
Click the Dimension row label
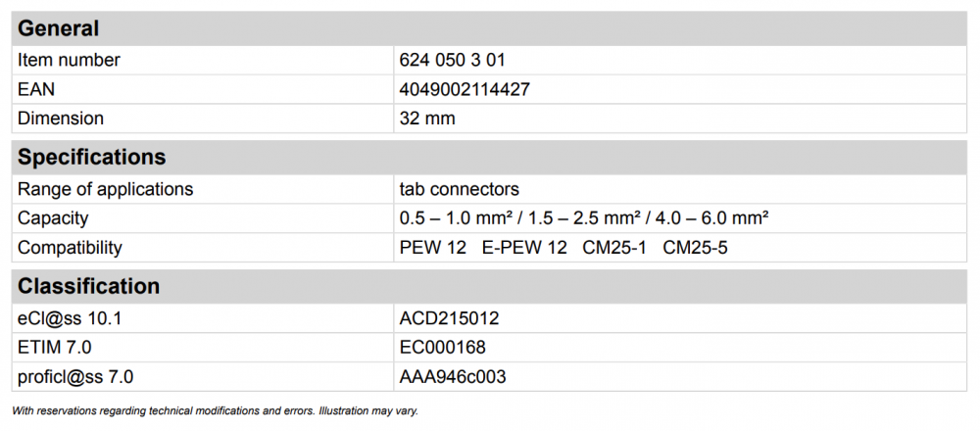(x=61, y=119)
